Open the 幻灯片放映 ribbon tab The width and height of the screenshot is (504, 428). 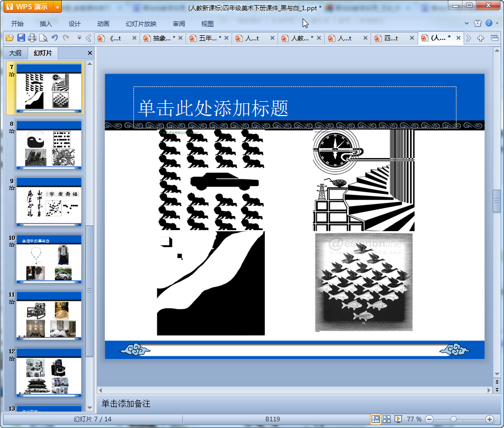tap(141, 24)
